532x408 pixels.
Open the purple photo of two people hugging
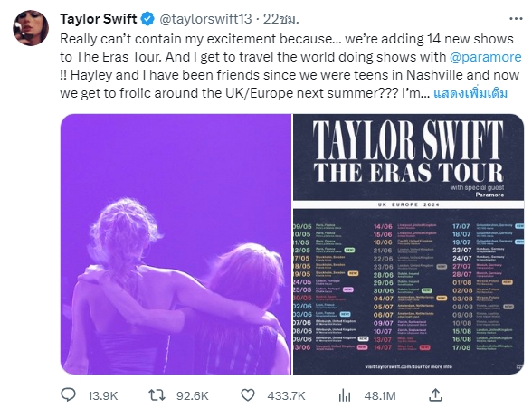tap(176, 244)
